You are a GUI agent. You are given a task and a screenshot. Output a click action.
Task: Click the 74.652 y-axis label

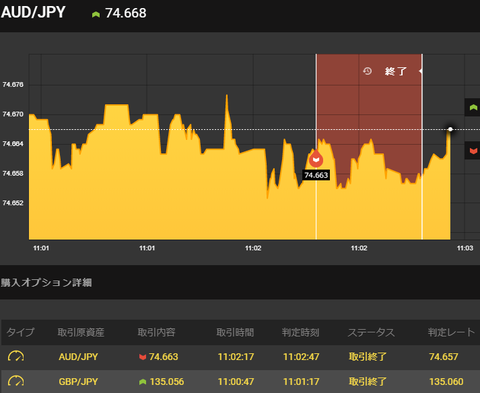[13, 203]
